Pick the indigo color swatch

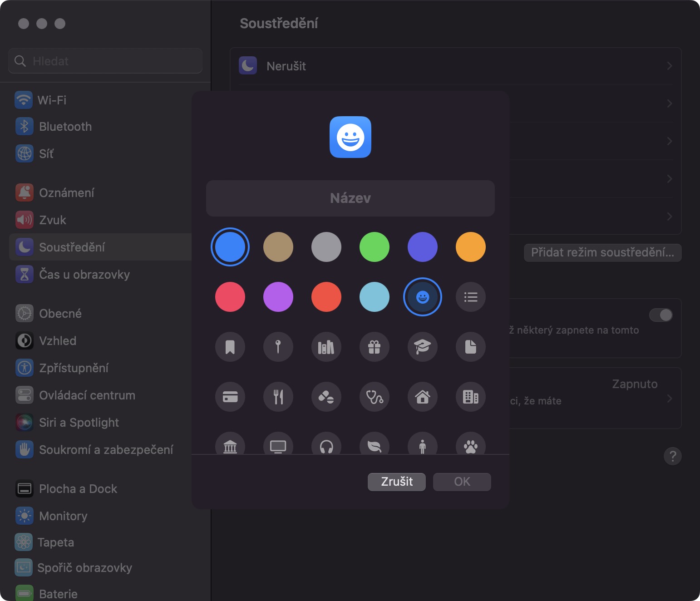[423, 247]
